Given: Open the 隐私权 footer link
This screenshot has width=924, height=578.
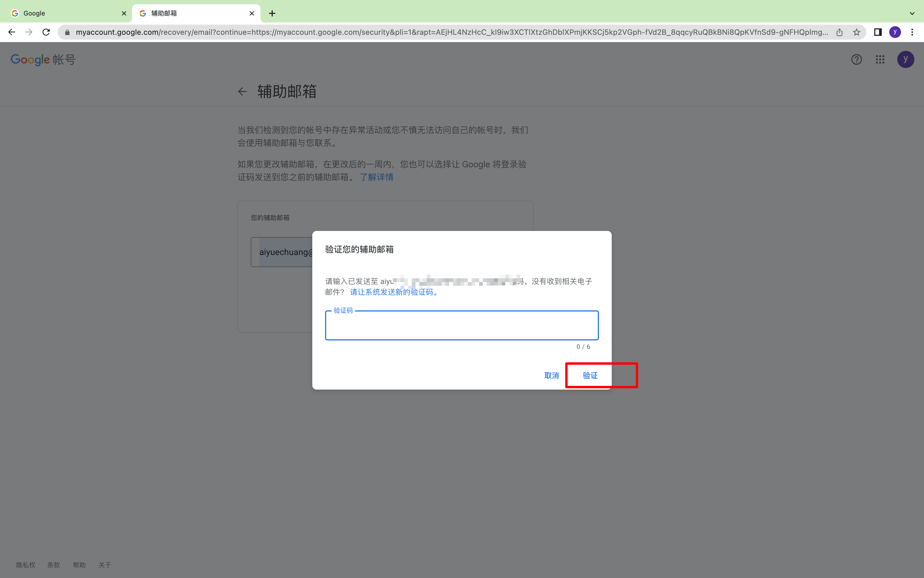Looking at the screenshot, I should [26, 565].
